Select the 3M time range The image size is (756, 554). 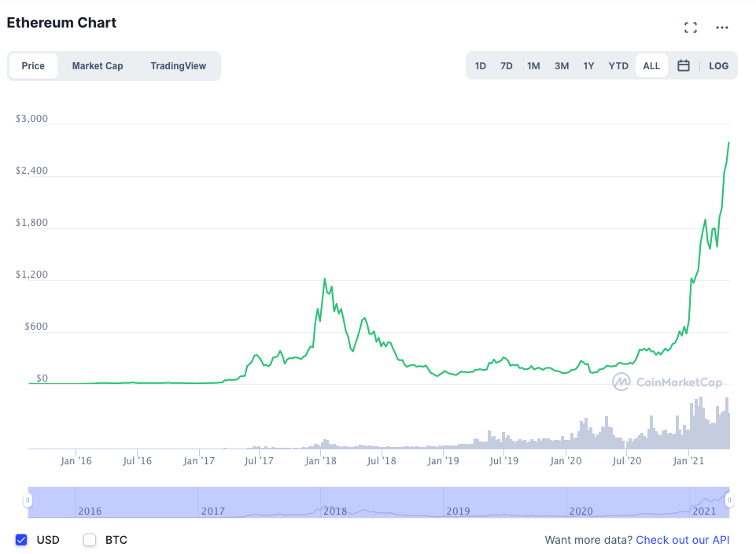[x=561, y=66]
